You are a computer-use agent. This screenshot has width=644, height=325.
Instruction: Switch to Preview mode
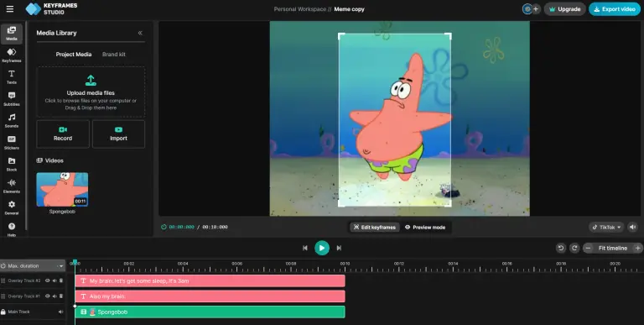(x=425, y=227)
